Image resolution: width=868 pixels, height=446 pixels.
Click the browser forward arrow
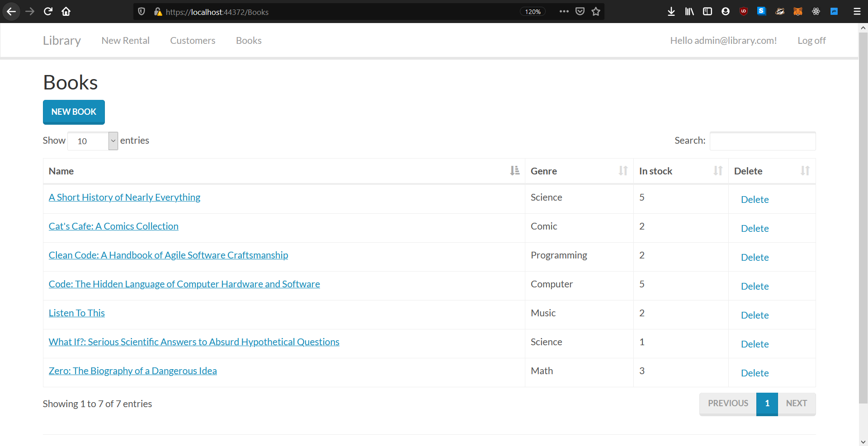(x=30, y=12)
